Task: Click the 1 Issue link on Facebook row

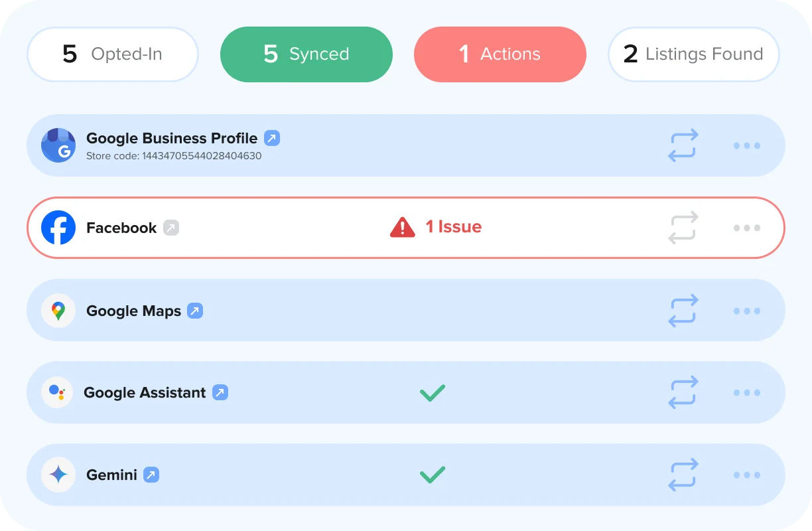Action: [452, 226]
